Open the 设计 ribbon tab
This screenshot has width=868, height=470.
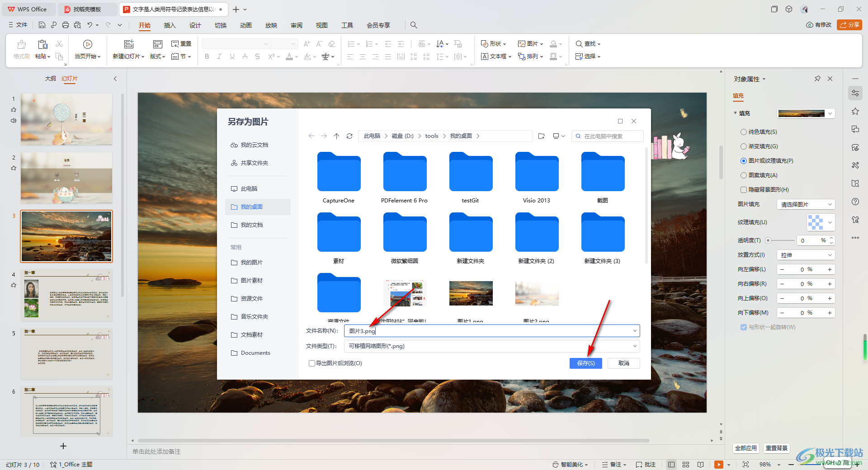(x=195, y=25)
